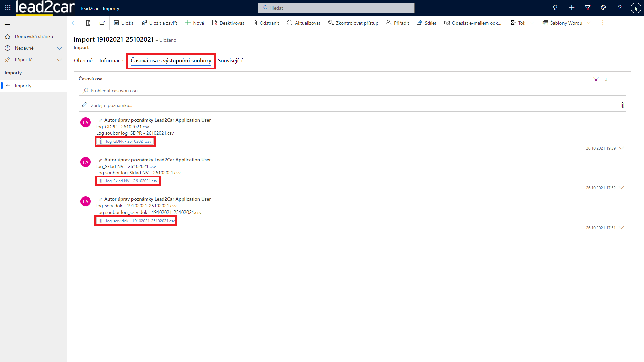The height and width of the screenshot is (362, 644).
Task: Open the Tok dropdown arrow
Action: [x=532, y=23]
